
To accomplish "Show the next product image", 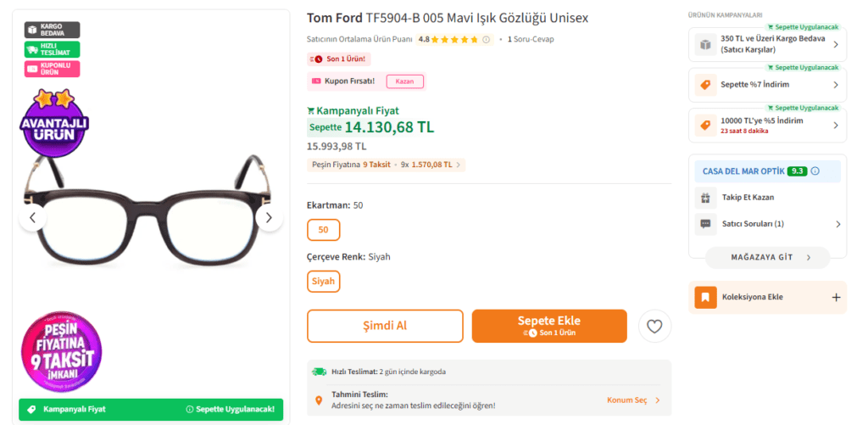I will click(x=269, y=218).
